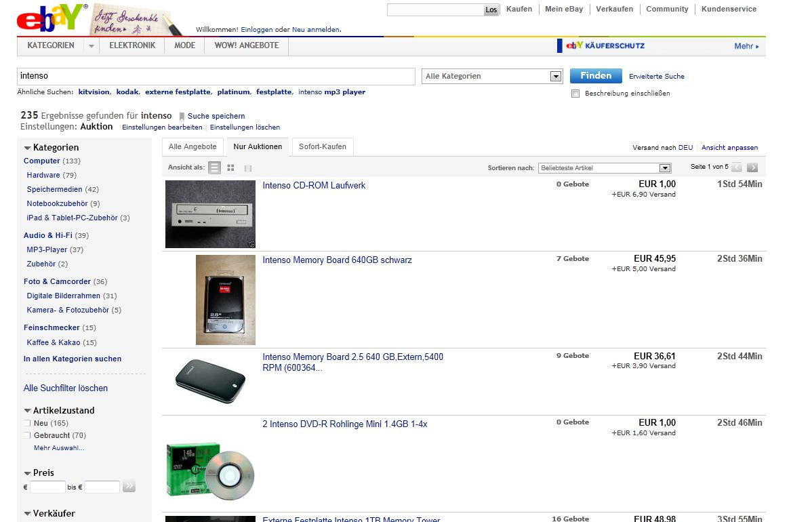Click the Finden search button
This screenshot has width=812, height=522.
pos(596,76)
